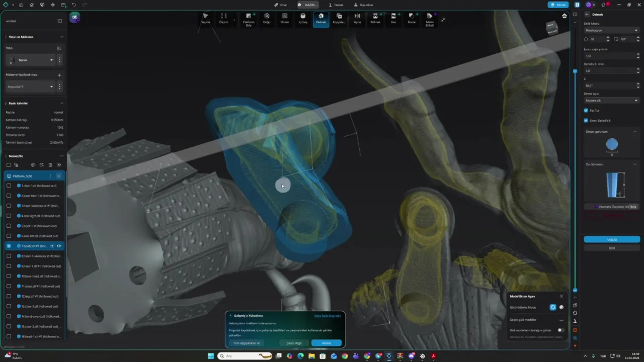
Task: Click the add material configuration plus icon
Action: click(59, 75)
